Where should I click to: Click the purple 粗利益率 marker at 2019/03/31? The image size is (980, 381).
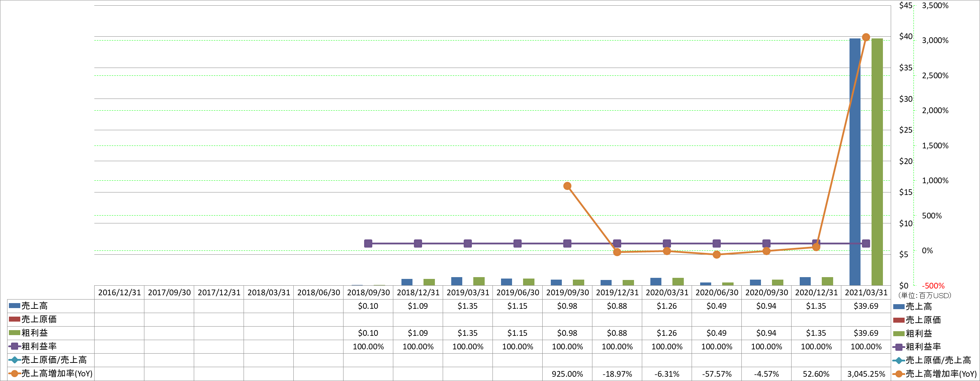[x=468, y=244]
